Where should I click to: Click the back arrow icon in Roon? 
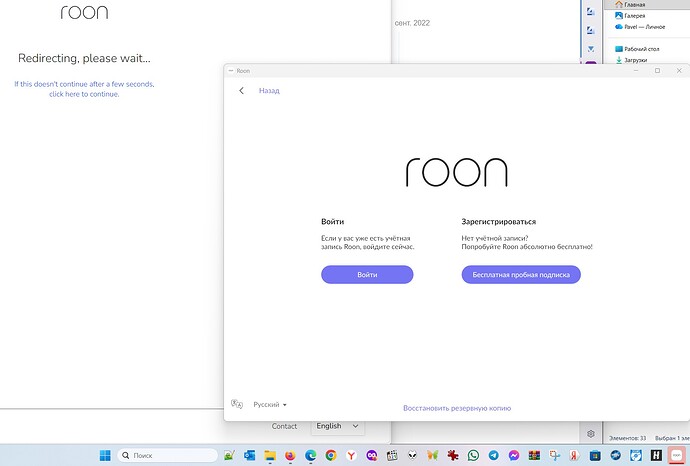pyautogui.click(x=241, y=91)
